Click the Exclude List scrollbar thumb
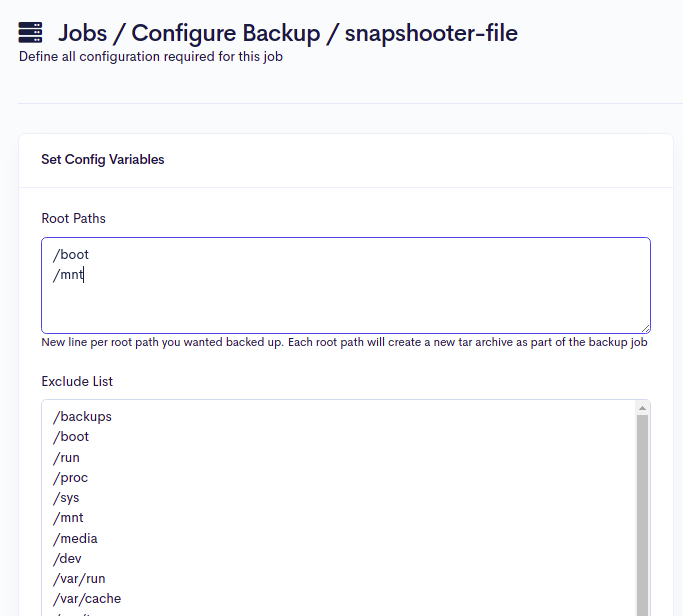 click(642, 515)
